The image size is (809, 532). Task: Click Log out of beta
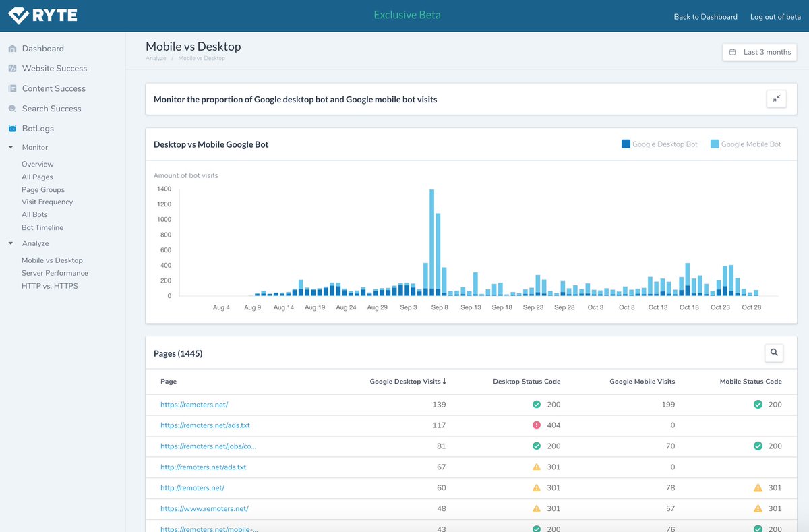pos(775,17)
